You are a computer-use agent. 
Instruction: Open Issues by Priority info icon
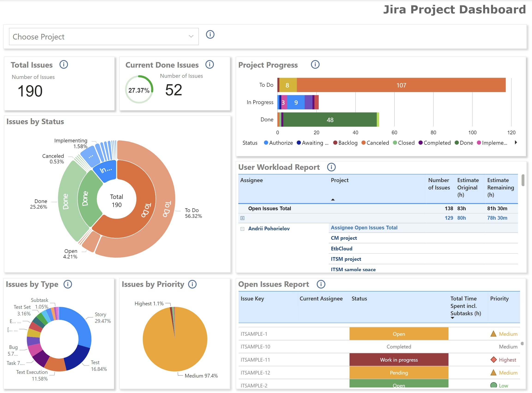[192, 284]
